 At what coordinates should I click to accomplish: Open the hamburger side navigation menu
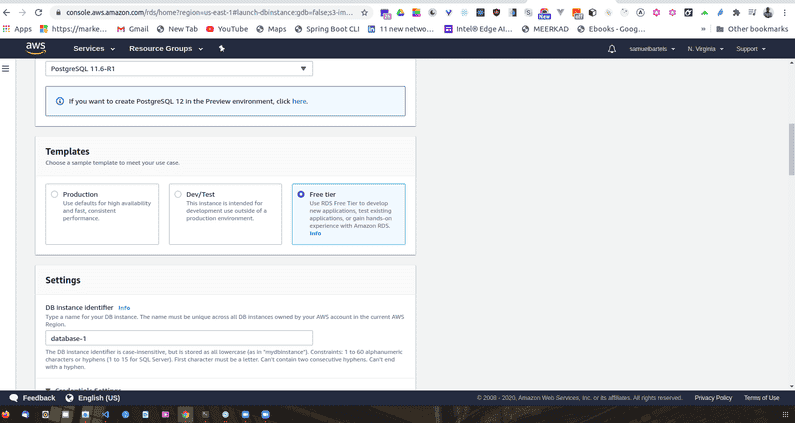(6, 68)
